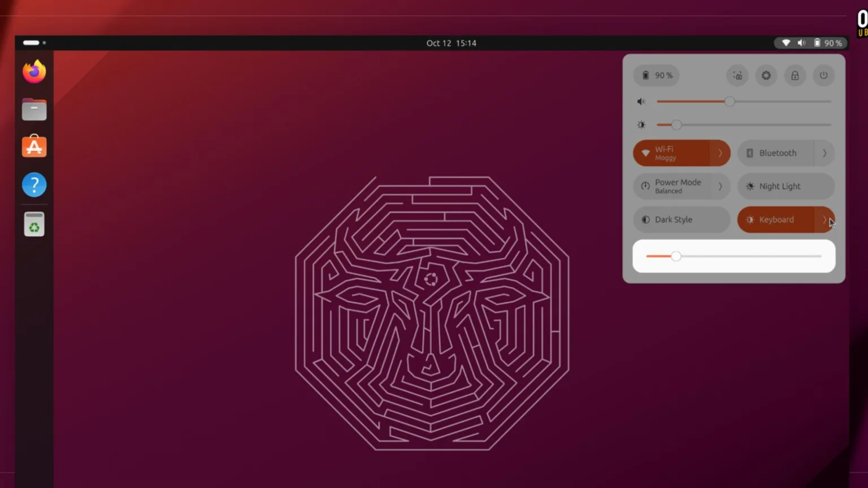The image size is (868, 488).
Task: Open Ubuntu Help from the dock
Action: (34, 185)
